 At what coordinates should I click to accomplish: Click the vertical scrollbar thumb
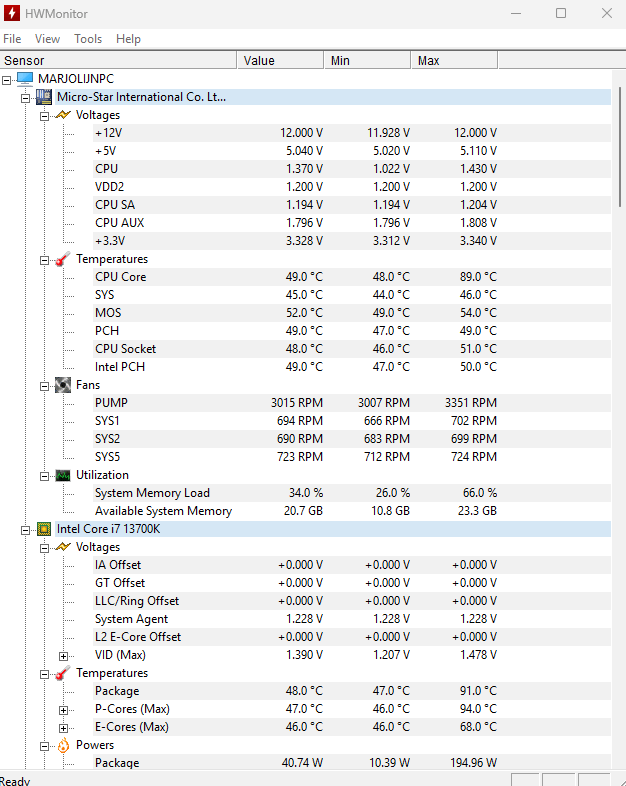(x=619, y=146)
